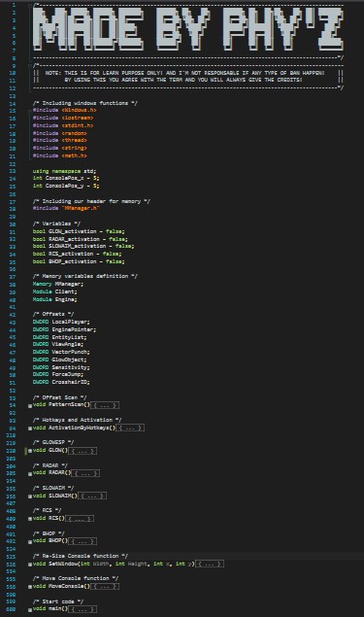
Task: Click the '/* GLOWESP */' comment
Action: click(x=53, y=443)
